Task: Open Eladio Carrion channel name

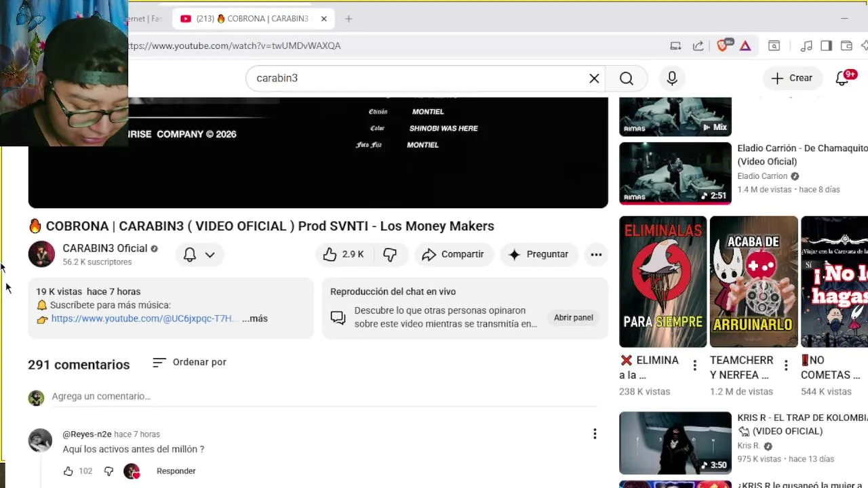Action: (x=762, y=176)
